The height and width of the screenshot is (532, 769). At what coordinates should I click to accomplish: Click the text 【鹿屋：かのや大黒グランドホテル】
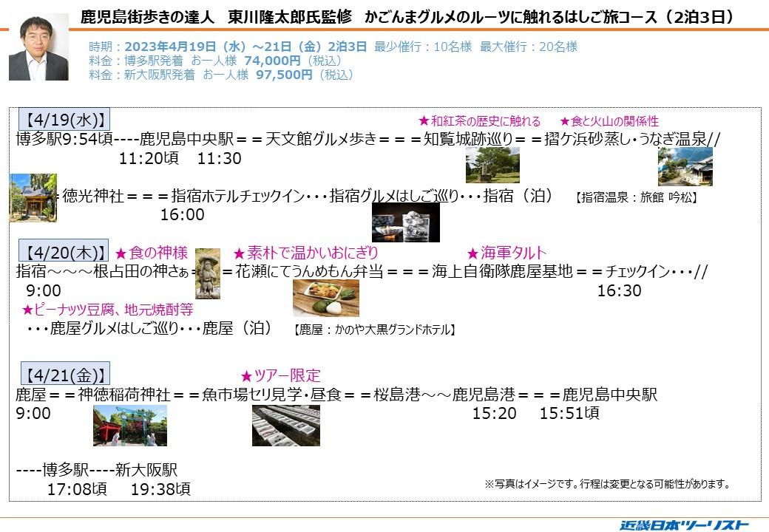(375, 330)
